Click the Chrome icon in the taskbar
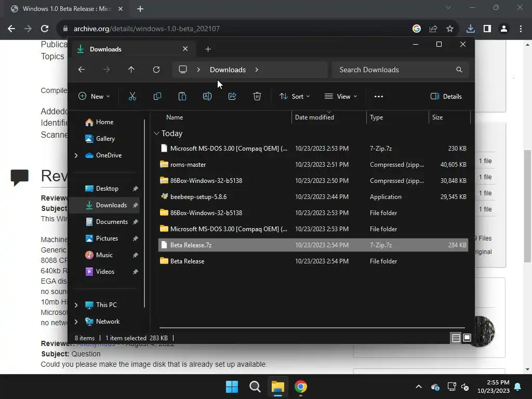 click(301, 387)
